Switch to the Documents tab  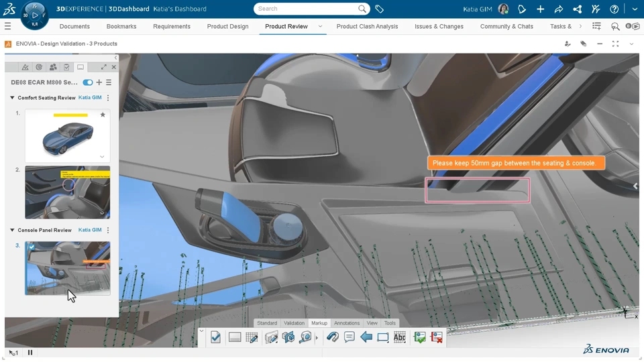(74, 26)
